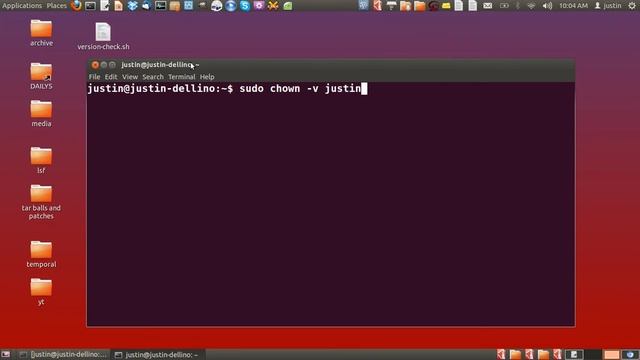This screenshot has height=360, width=640.
Task: Launch Firefox from the top panel
Action: 76,6
